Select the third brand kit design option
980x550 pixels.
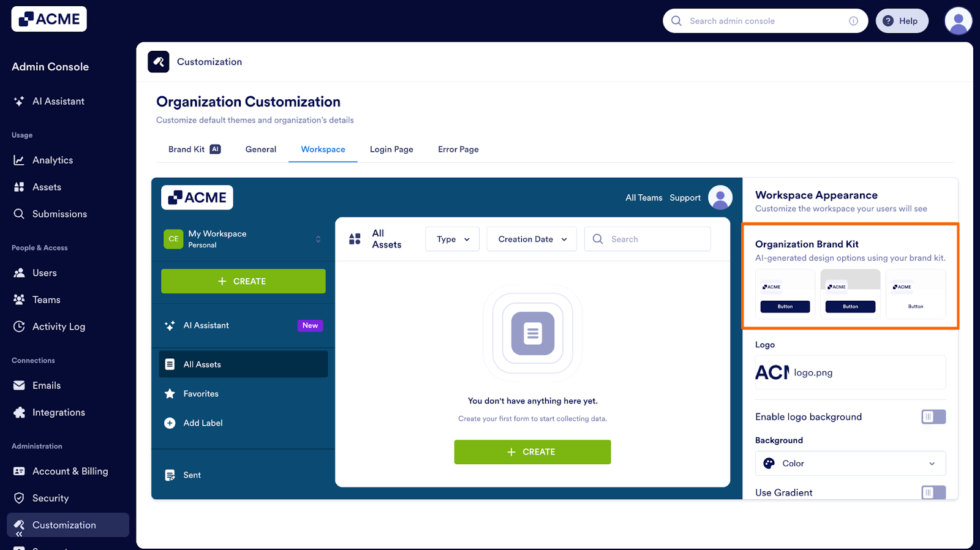click(x=916, y=294)
